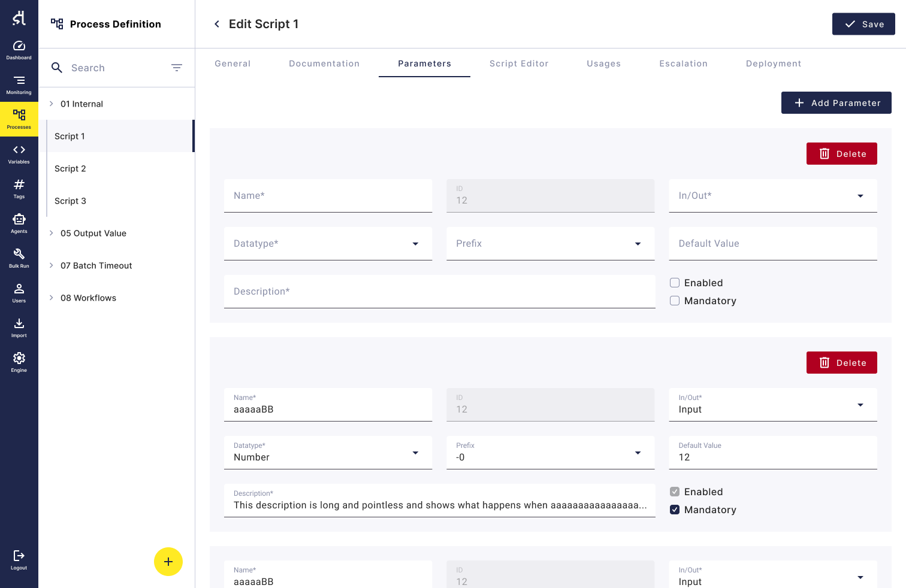Expand the 01 Internal tree group

(52, 104)
